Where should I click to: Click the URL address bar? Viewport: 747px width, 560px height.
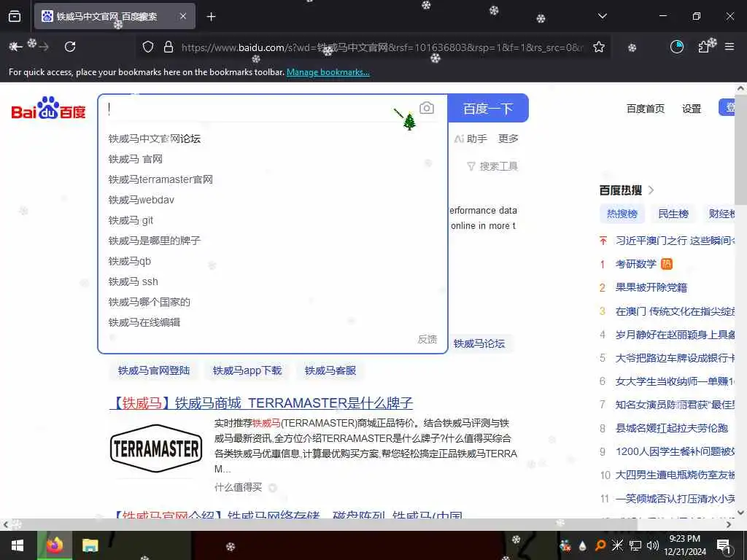(381, 47)
